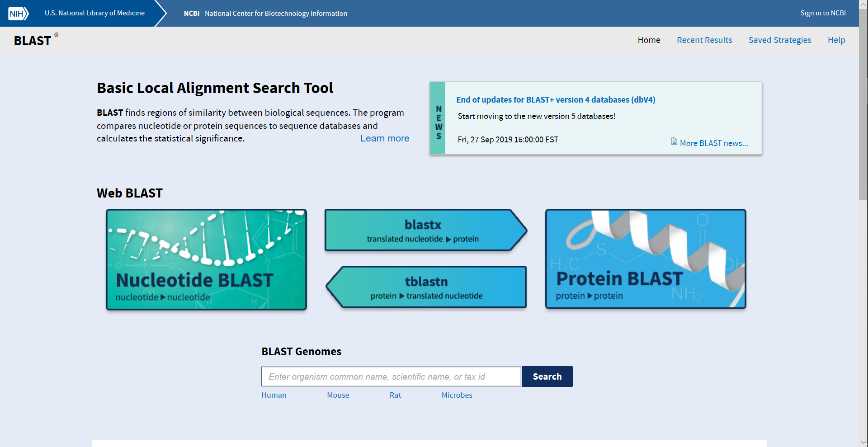The image size is (868, 447).
Task: Open the Nucleotide BLAST tool
Action: tap(206, 259)
